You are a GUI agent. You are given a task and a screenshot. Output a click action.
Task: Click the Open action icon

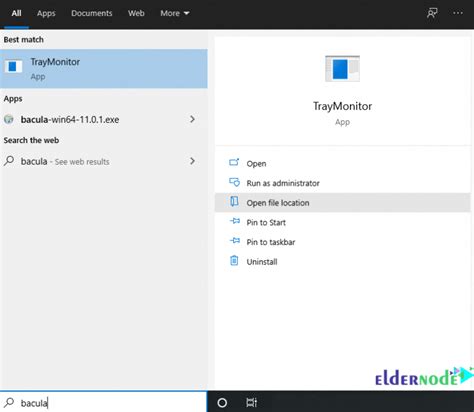click(234, 163)
